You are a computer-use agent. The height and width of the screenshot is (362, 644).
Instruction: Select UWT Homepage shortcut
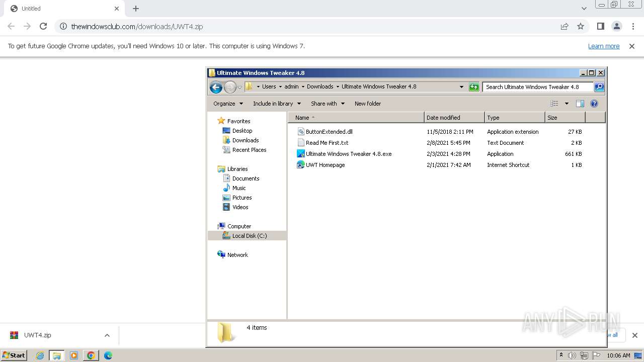(325, 165)
